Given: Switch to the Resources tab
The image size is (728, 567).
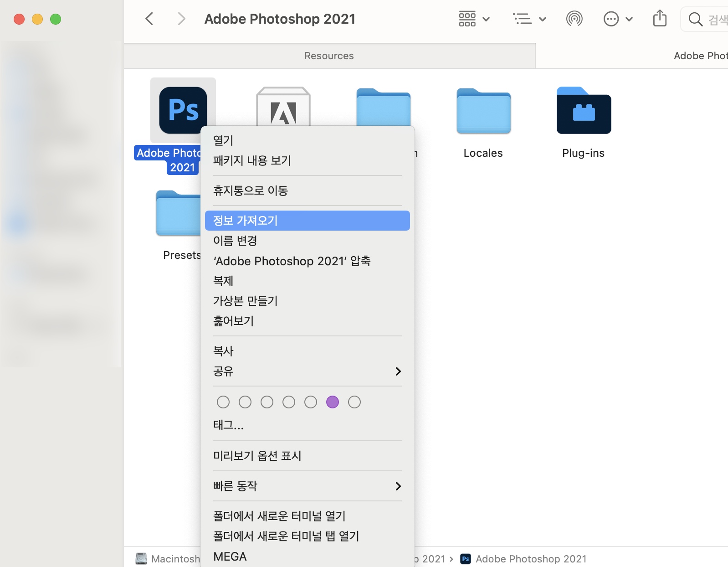Looking at the screenshot, I should [x=329, y=56].
